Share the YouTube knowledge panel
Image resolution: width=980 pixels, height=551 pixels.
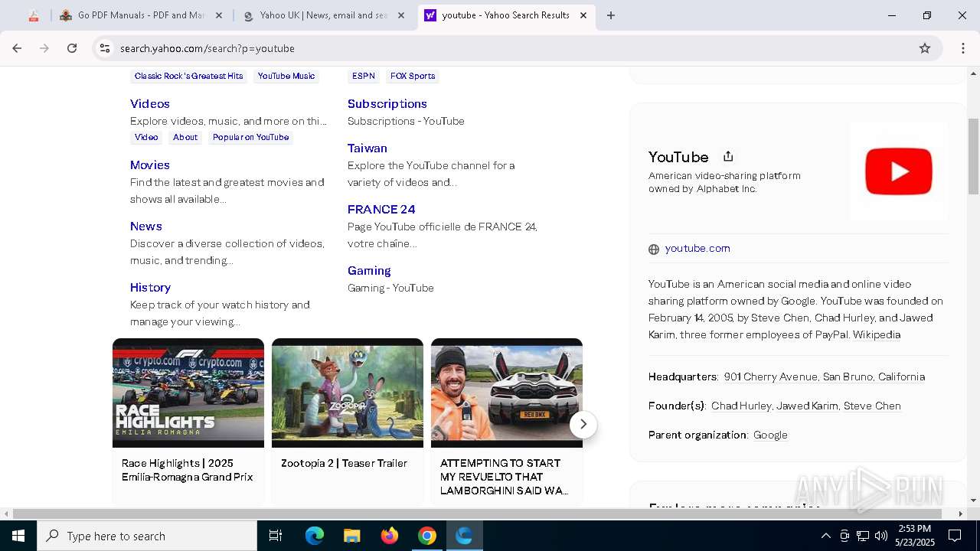tap(728, 156)
